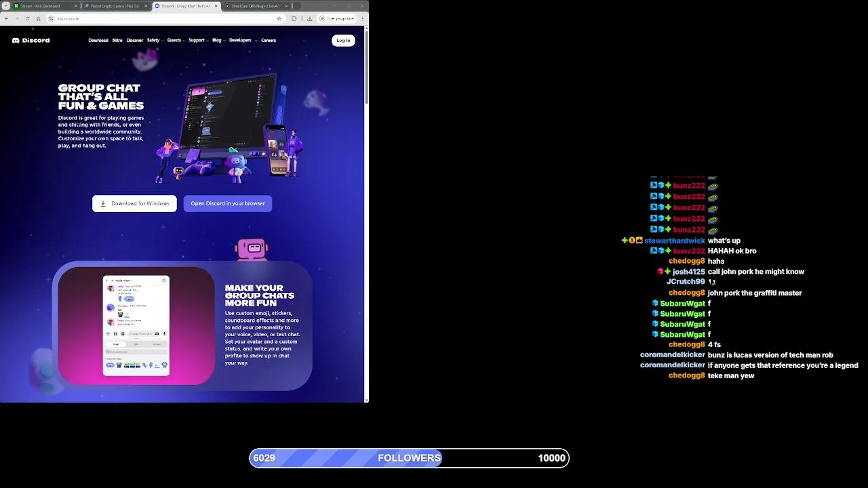Screen dimensions: 868x488
Task: Expand the Quests dropdown menu
Action: click(176, 40)
